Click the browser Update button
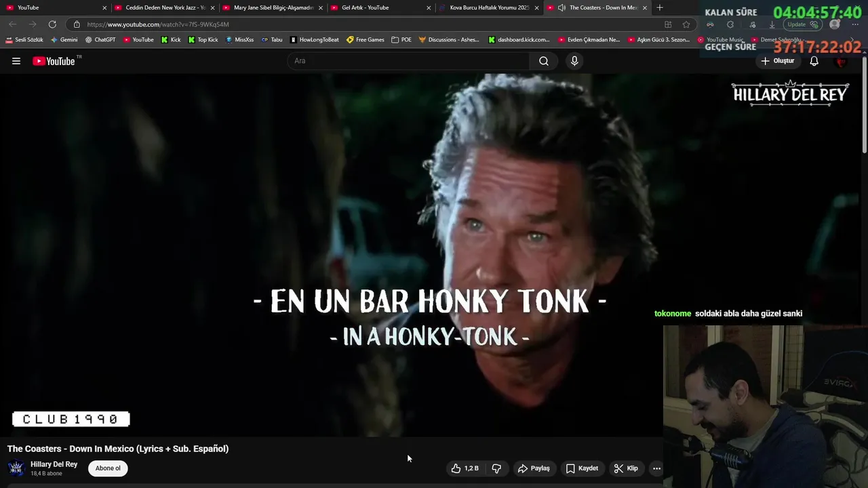This screenshot has height=488, width=868. pos(802,24)
